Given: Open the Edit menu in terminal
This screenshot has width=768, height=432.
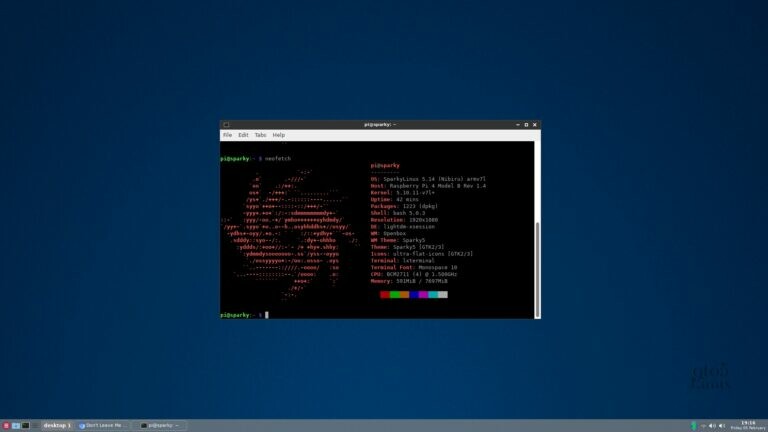Looking at the screenshot, I should click(243, 135).
